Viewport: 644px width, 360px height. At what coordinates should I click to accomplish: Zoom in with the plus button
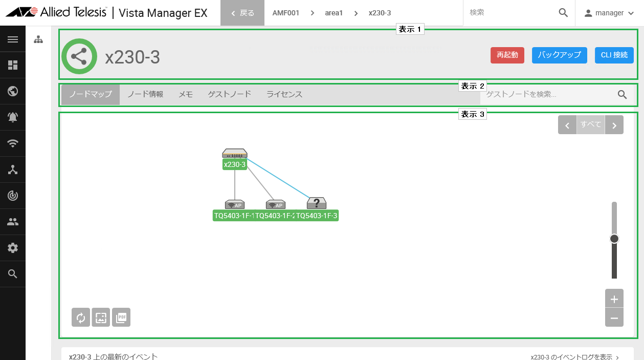[x=614, y=299]
